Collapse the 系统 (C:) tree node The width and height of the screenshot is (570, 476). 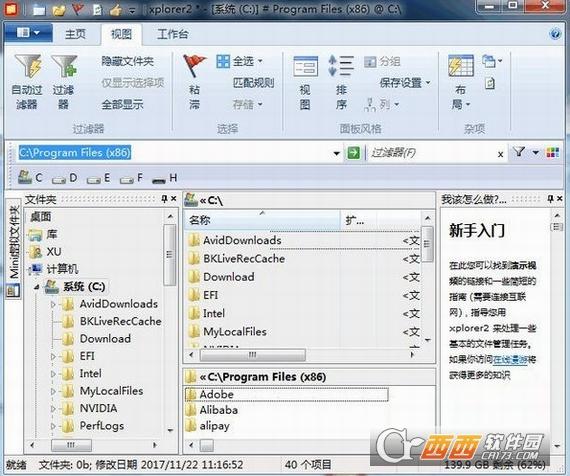(37, 287)
